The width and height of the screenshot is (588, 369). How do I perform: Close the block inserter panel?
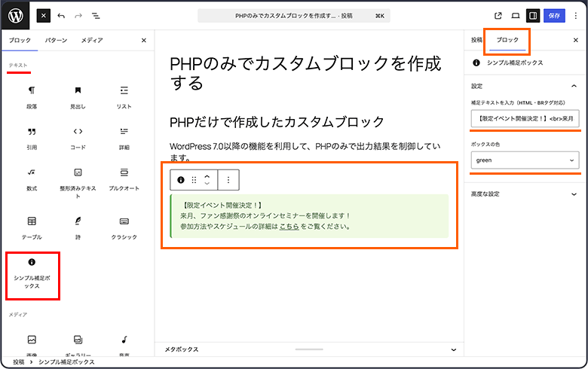tap(144, 40)
